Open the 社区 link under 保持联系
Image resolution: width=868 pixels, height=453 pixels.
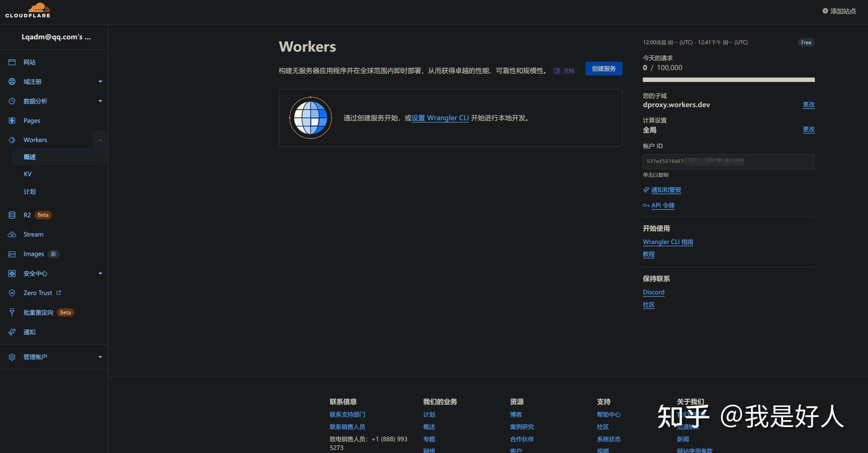tap(649, 305)
